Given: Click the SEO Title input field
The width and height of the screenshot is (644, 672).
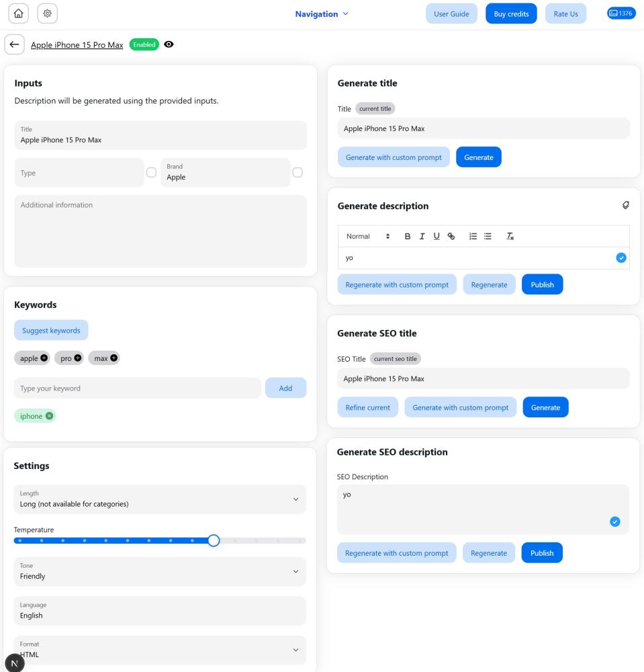Looking at the screenshot, I should (483, 378).
